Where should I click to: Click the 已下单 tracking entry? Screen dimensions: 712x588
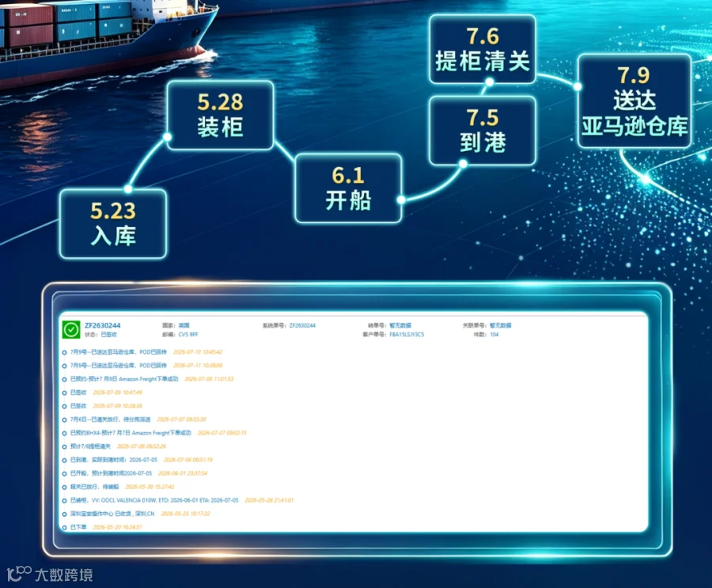click(x=106, y=527)
